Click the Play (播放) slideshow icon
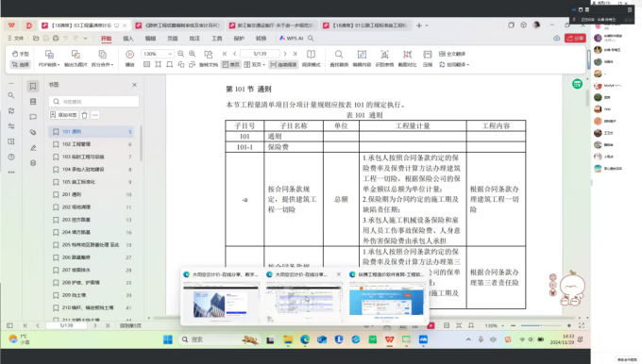Image resolution: width=642 pixels, height=364 pixels. click(x=129, y=58)
